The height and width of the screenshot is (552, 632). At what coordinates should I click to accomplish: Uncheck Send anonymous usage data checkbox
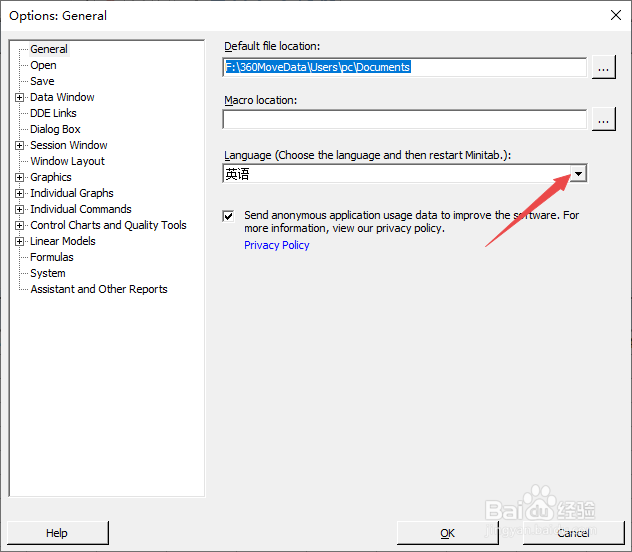(228, 216)
